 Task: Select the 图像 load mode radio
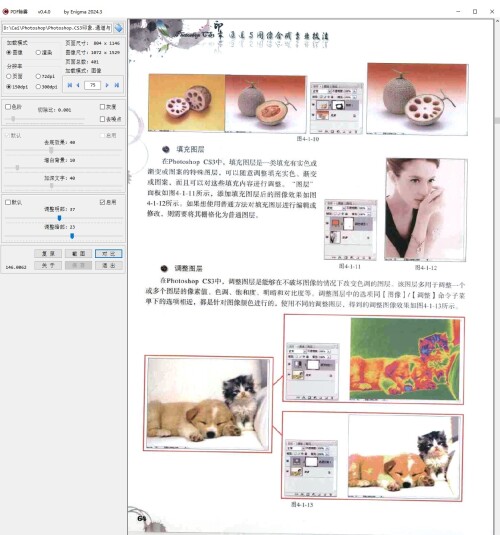coord(9,53)
